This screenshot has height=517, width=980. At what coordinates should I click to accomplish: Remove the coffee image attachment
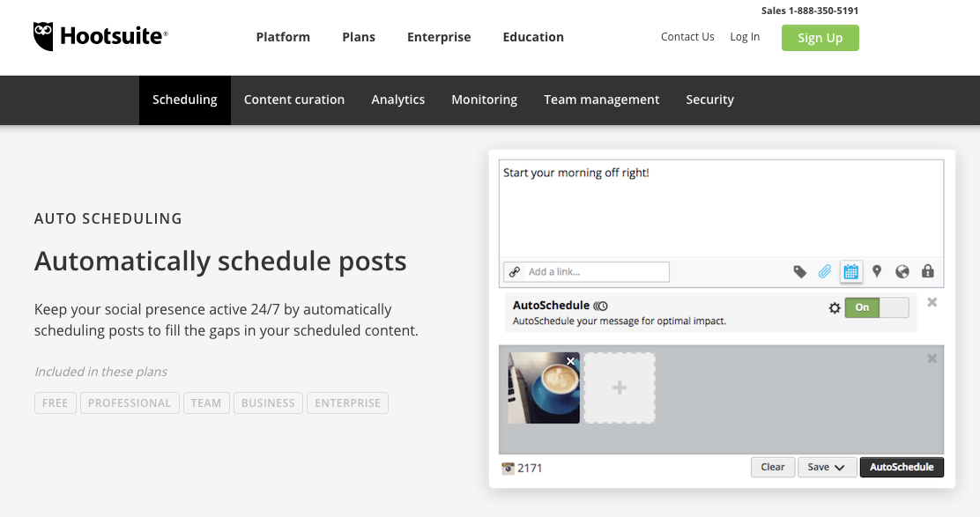pos(570,361)
